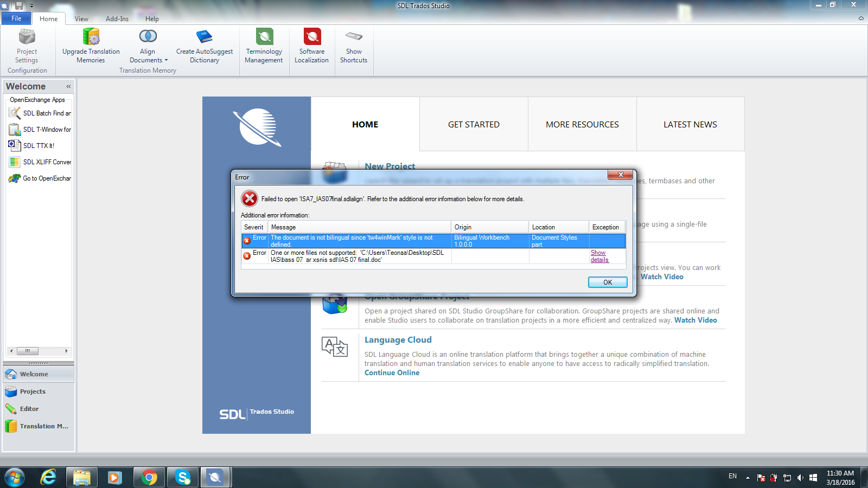Launch SDL TTX It! app
Image resolution: width=868 pixels, height=488 pixels.
tap(31, 145)
